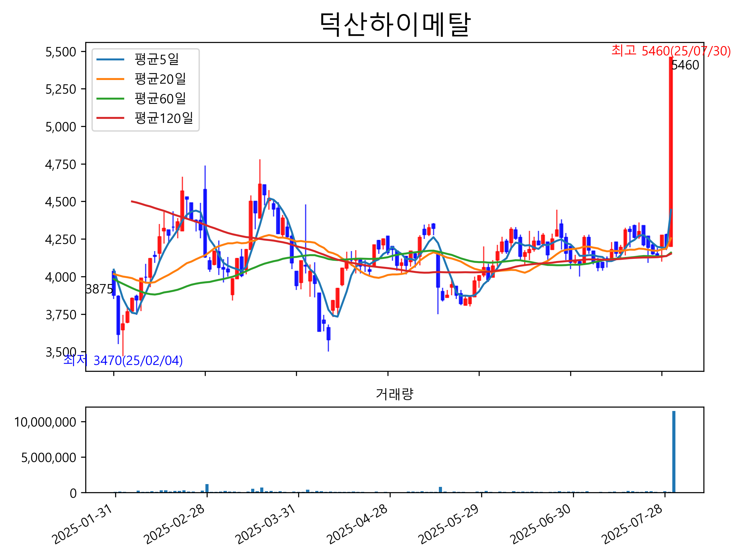Click the 최저 3470(25/02/04) annotation

point(123,361)
